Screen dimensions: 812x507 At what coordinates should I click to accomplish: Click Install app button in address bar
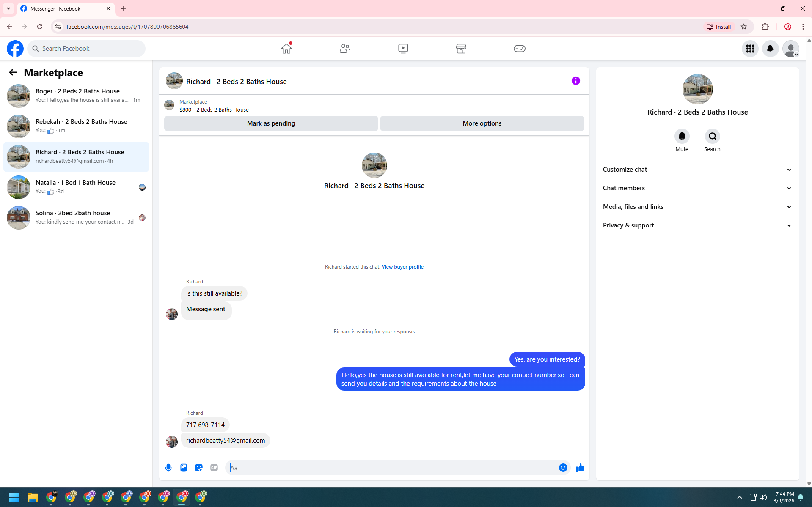[x=718, y=27]
